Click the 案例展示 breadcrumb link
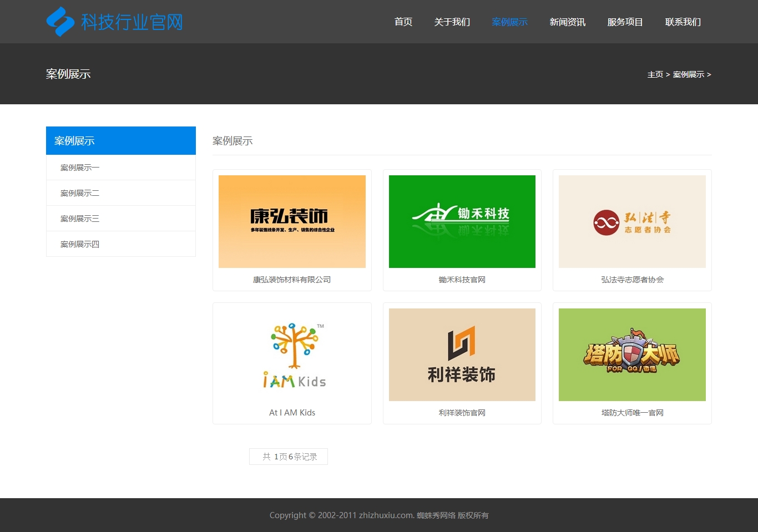The width and height of the screenshot is (758, 532). pos(688,74)
